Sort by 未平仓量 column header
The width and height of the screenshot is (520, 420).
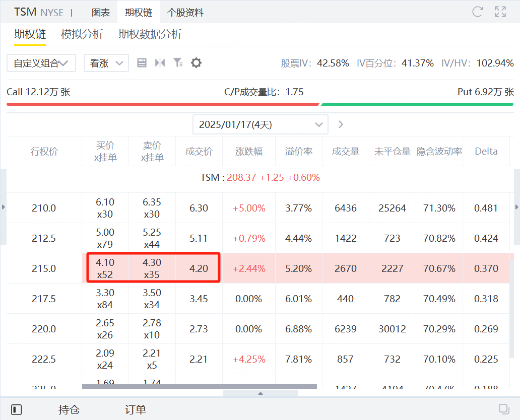point(393,152)
